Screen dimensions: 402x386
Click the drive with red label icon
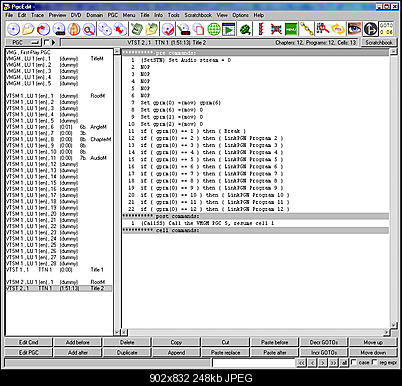(183, 29)
